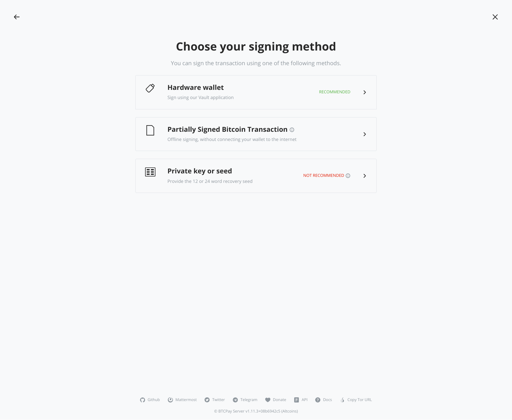This screenshot has width=512, height=420.
Task: Click the heart icon next to Donate
Action: pos(268,400)
